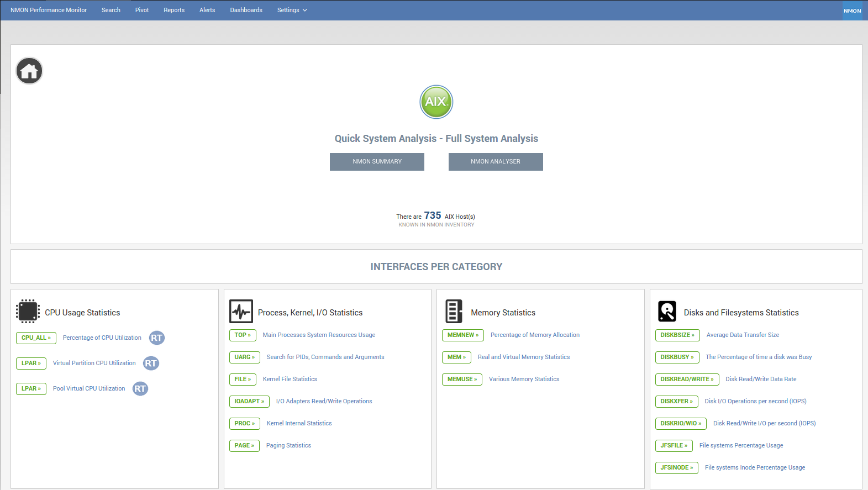Image resolution: width=868 pixels, height=490 pixels.
Task: Click the NMON ANALYSER button
Action: tap(496, 162)
